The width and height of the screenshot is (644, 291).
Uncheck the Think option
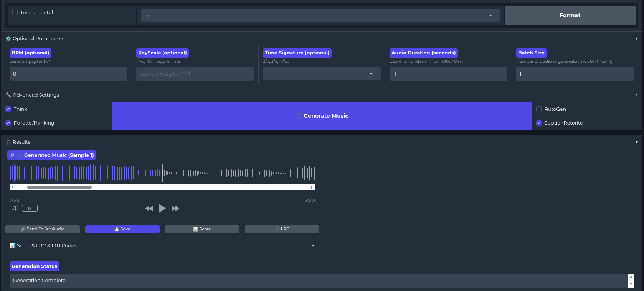8,109
